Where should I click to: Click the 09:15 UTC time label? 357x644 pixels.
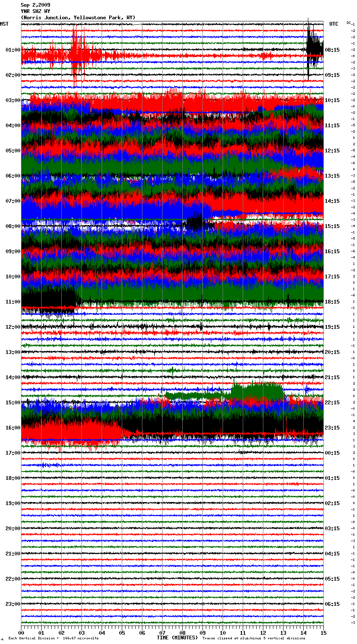332,75
